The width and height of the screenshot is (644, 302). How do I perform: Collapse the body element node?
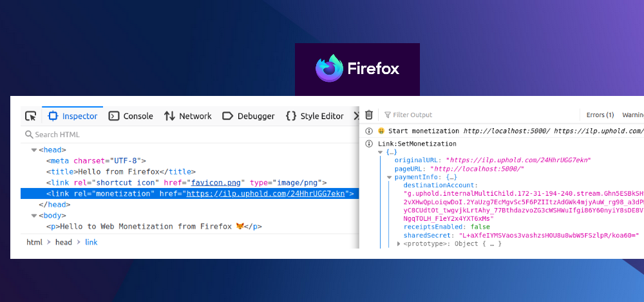click(x=34, y=216)
